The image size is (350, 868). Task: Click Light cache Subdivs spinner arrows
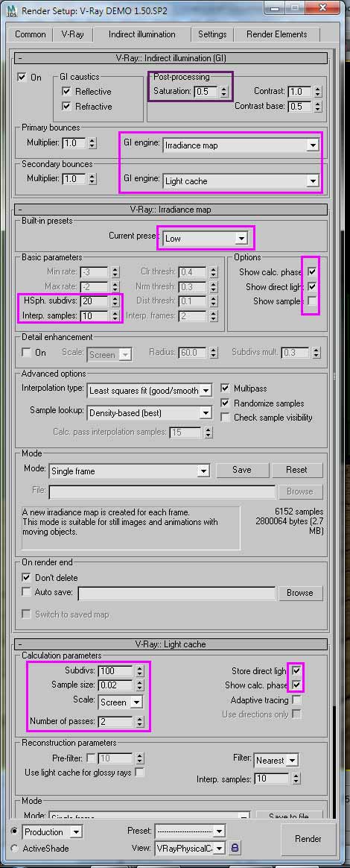[139, 670]
